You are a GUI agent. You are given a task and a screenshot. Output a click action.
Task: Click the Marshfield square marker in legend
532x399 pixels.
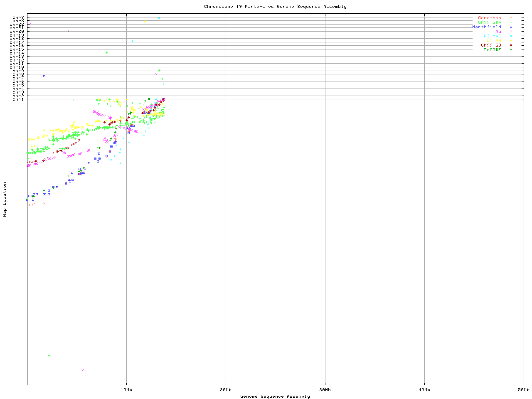pos(511,27)
